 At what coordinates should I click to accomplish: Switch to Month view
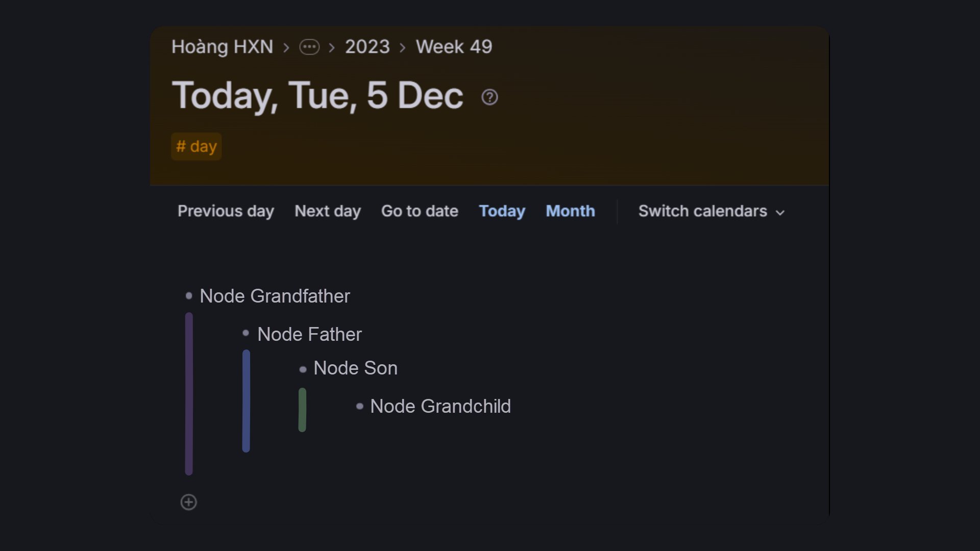[571, 211]
